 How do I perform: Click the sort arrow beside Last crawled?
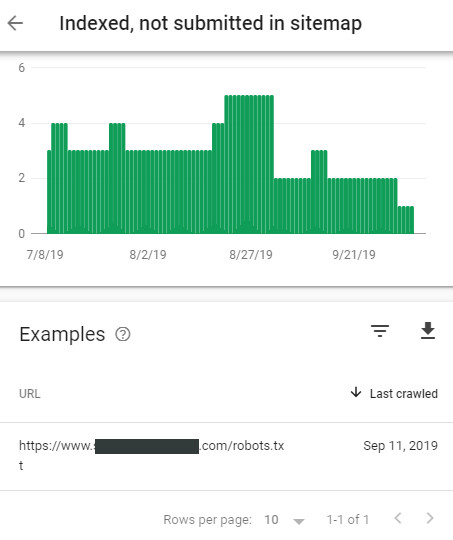[x=356, y=393]
